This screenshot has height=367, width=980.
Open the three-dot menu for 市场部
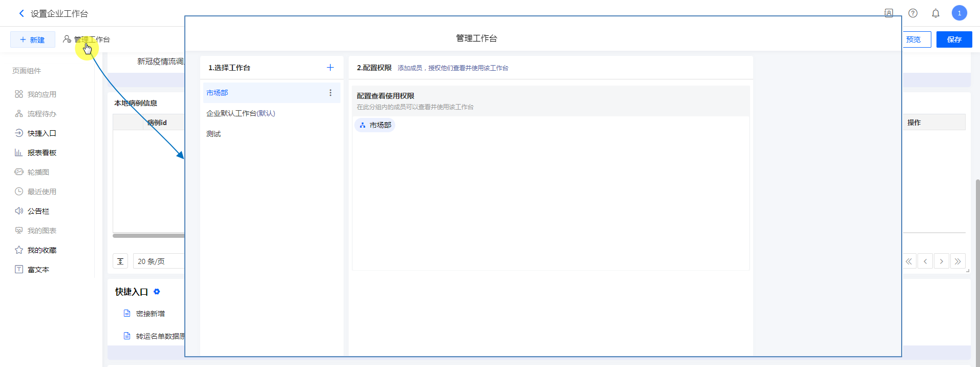click(330, 93)
